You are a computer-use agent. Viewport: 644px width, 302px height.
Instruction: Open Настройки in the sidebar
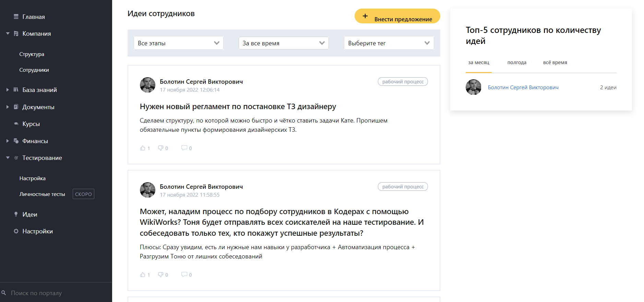coord(38,231)
